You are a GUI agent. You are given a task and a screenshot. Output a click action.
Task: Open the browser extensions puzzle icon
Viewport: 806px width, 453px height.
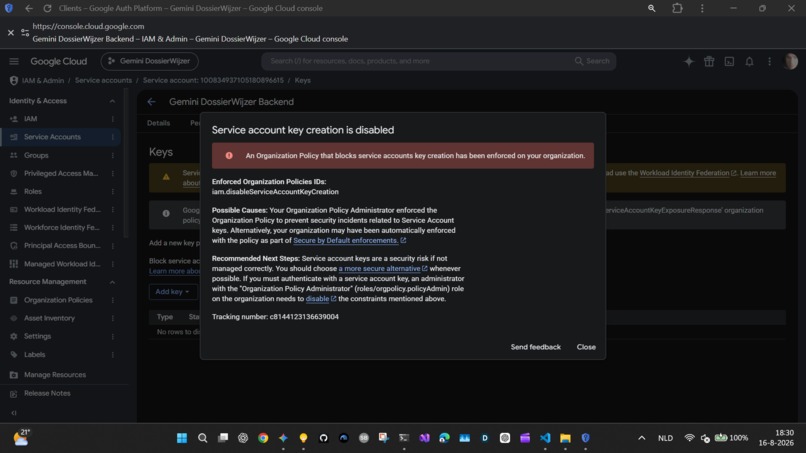[677, 8]
